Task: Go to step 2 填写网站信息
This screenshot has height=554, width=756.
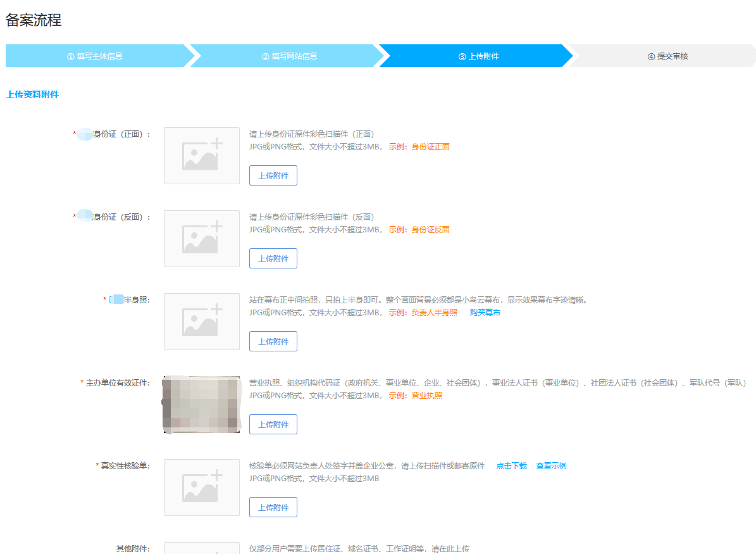Action: click(289, 56)
